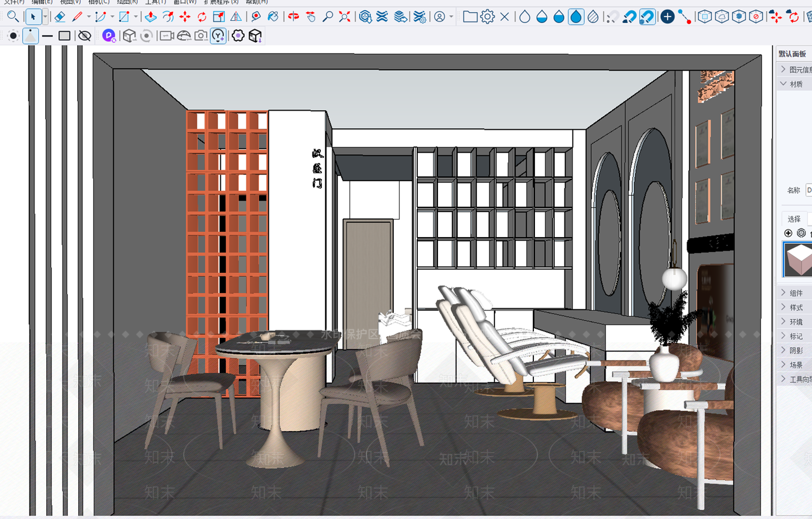Expand the 组件 panel section

pyautogui.click(x=795, y=293)
